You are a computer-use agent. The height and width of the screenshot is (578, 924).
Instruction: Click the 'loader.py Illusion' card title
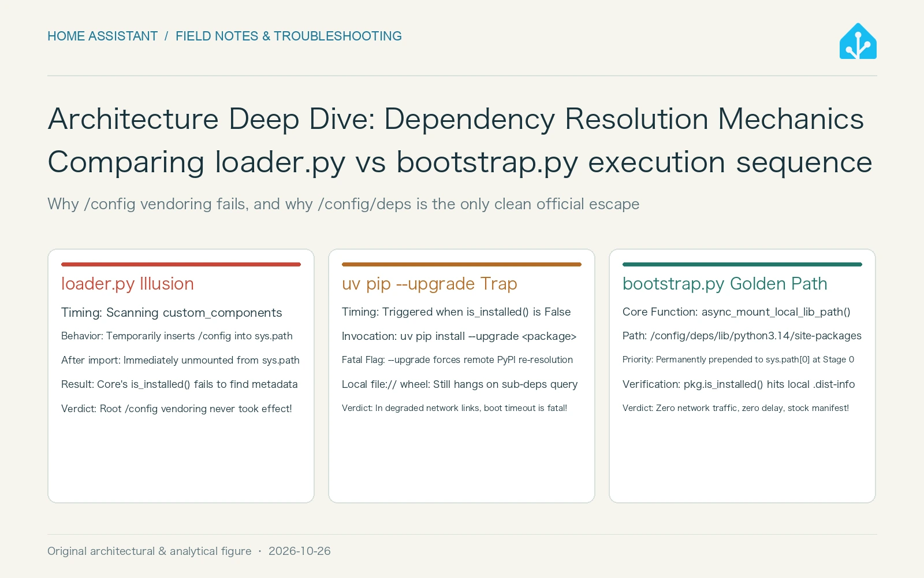(x=128, y=284)
